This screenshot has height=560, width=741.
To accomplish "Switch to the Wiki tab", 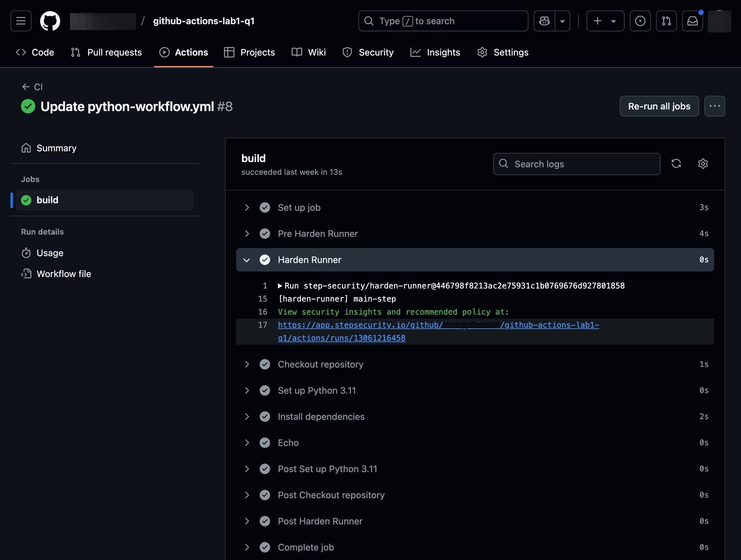I will [x=308, y=52].
